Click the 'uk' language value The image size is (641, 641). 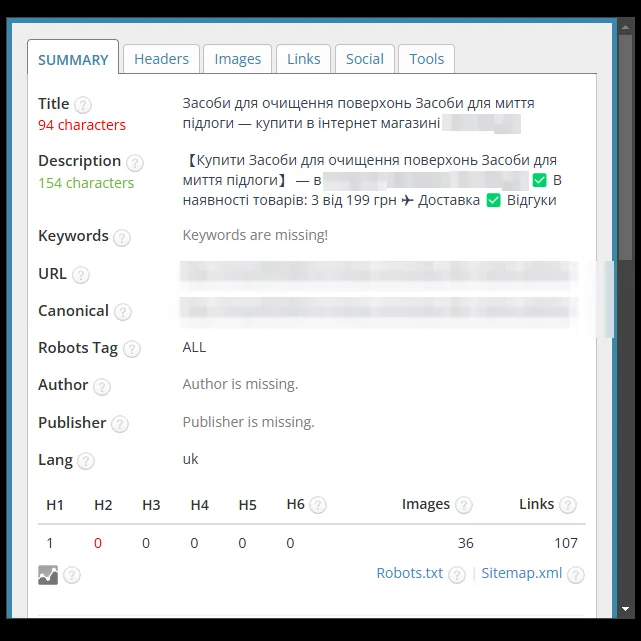[x=191, y=459]
